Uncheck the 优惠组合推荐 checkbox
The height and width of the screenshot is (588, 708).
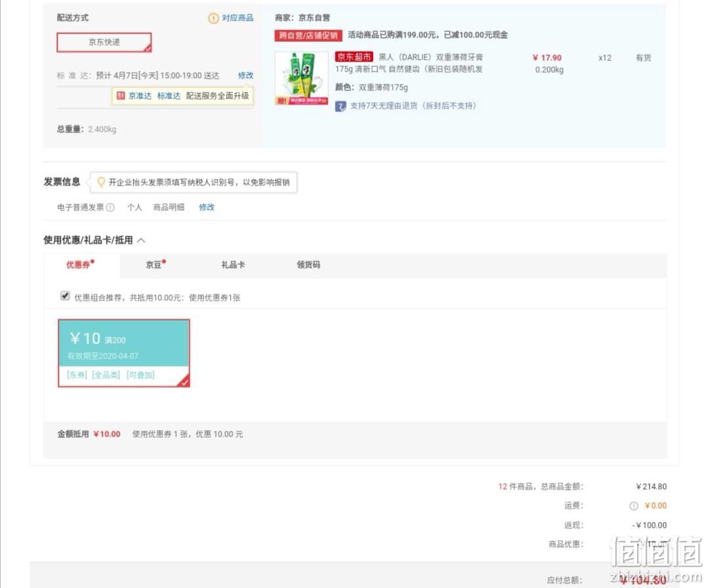(65, 296)
